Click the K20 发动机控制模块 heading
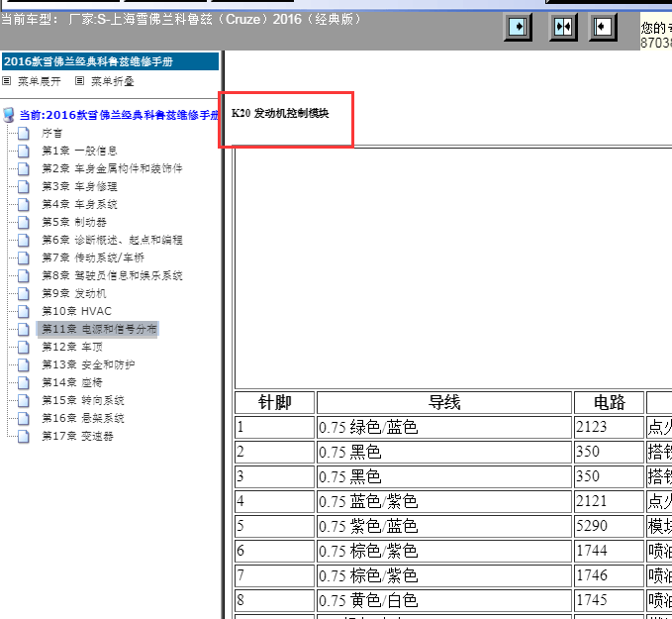This screenshot has width=672, height=619. click(x=280, y=113)
